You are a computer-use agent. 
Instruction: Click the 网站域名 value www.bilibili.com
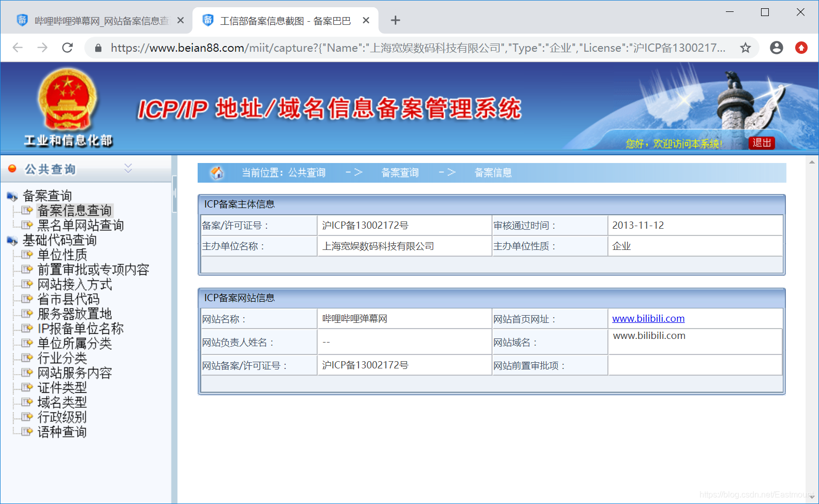pyautogui.click(x=649, y=335)
